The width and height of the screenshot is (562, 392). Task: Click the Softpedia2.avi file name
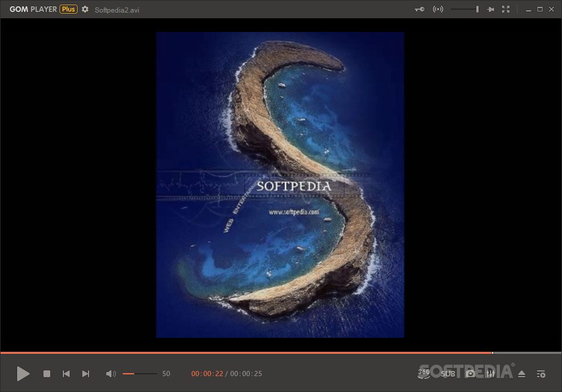117,10
